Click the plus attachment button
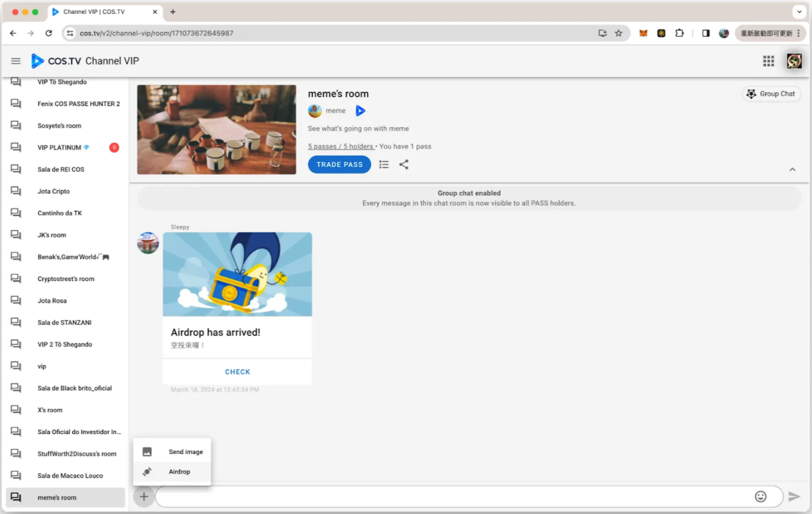The height and width of the screenshot is (514, 812). [x=144, y=497]
